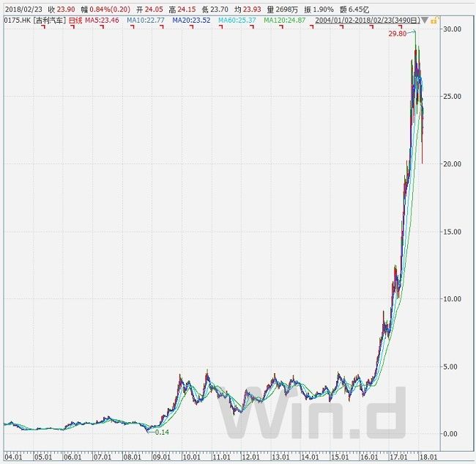Click the amplitude value 振 1.90%
Screen dimensions: 476x464
click(x=319, y=10)
